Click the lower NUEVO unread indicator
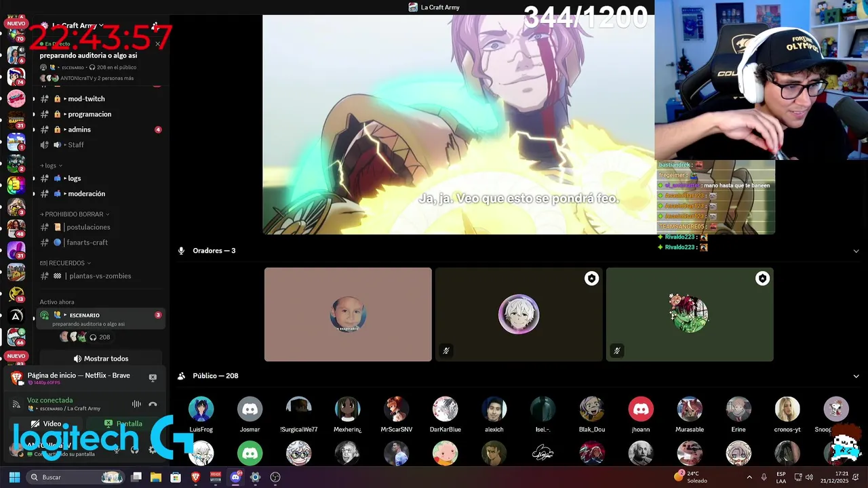This screenshot has height=488, width=868. 16,356
